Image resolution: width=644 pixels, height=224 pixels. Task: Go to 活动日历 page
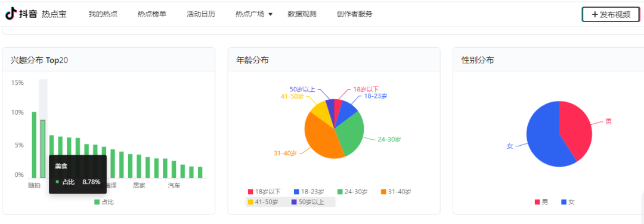click(x=201, y=14)
